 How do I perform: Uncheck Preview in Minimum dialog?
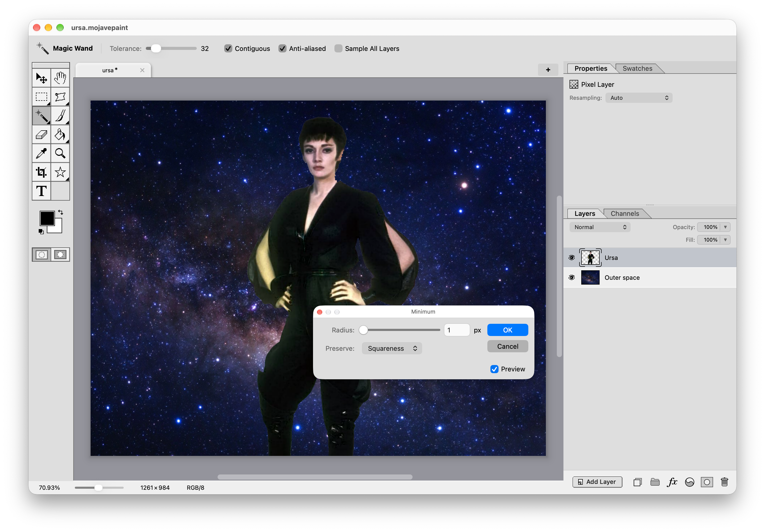(494, 369)
